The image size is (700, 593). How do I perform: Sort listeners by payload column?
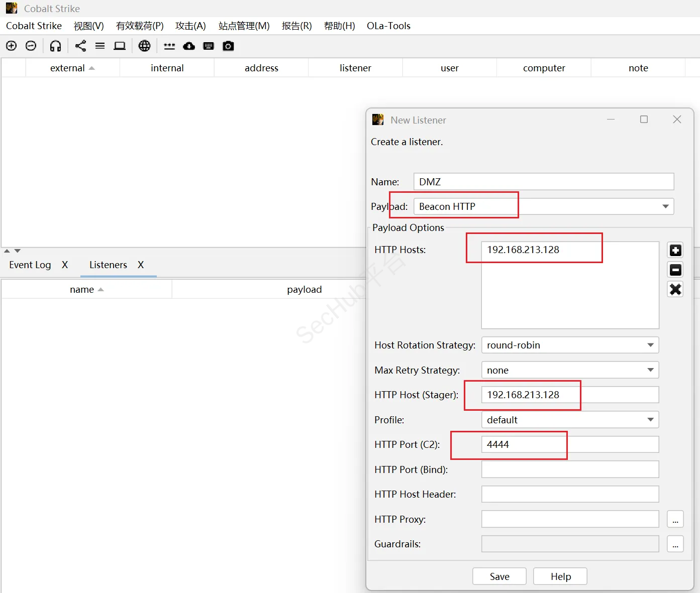[x=304, y=289]
